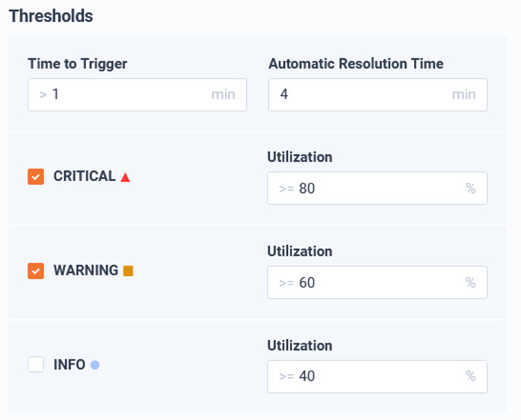The width and height of the screenshot is (521, 420).
Task: Enable the INFO threshold checkbox
Action: (x=36, y=365)
